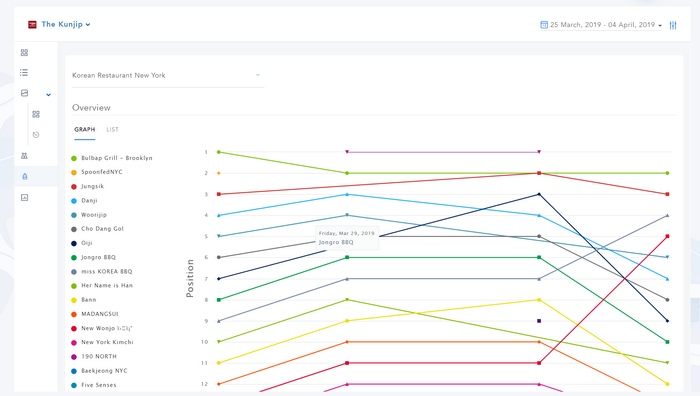Open the list view sidebar icon

pyautogui.click(x=24, y=72)
